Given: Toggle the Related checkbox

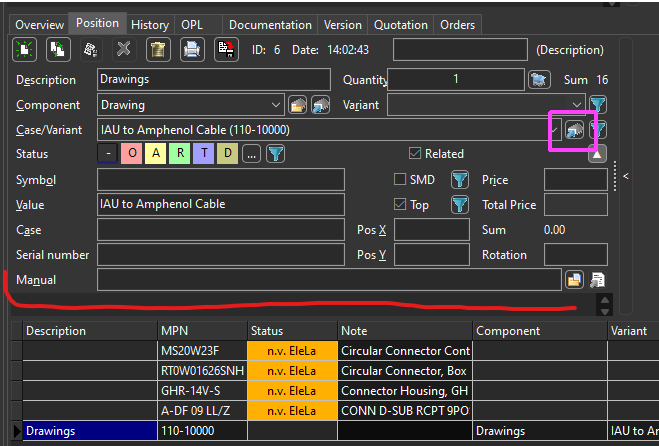Looking at the screenshot, I should 415,154.
